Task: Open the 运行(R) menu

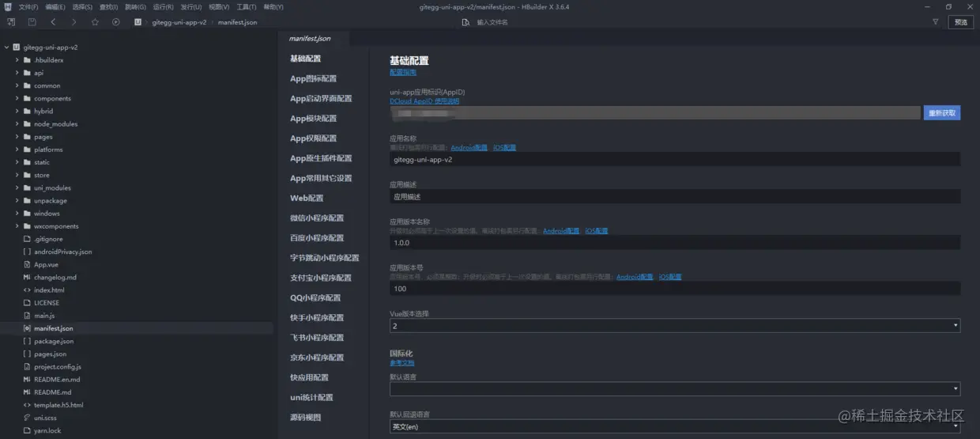Action: (163, 6)
